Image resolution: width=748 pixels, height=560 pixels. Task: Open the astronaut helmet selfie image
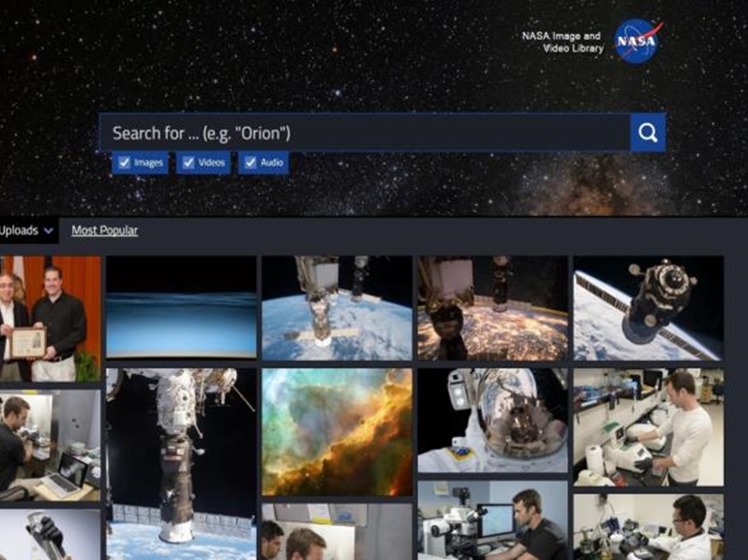[493, 421]
